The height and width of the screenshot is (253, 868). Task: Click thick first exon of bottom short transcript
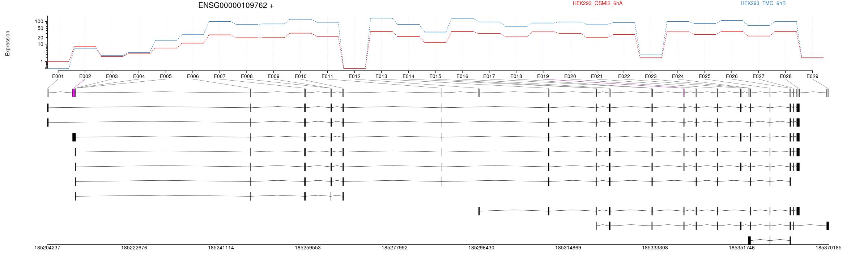pos(749,241)
